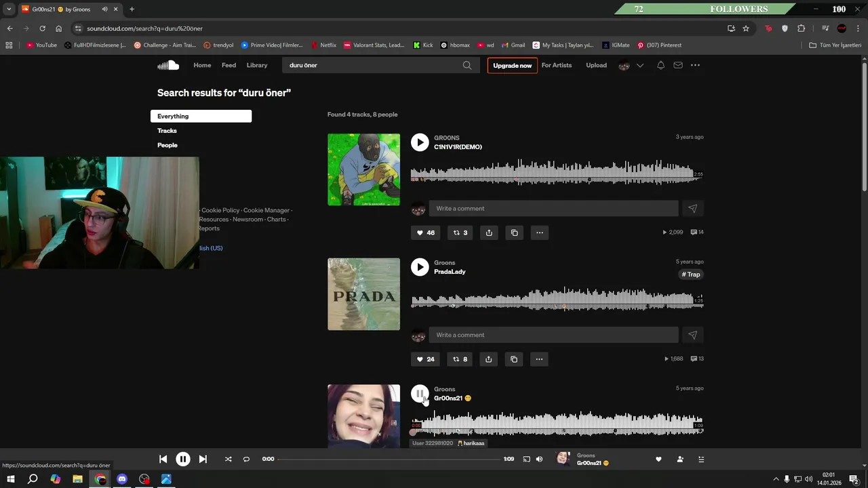Open more options for PradaLady
Image resolution: width=868 pixels, height=488 pixels.
coord(539,359)
